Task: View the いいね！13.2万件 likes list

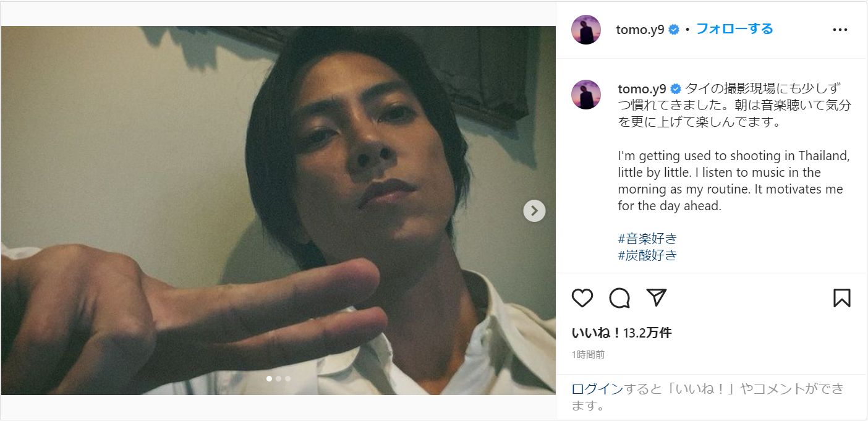Action: pos(621,333)
